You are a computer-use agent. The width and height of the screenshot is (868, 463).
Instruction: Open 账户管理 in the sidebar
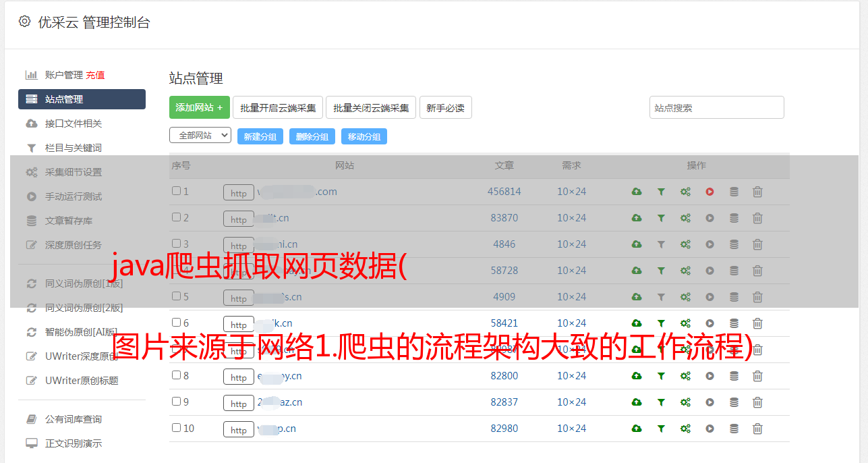63,75
